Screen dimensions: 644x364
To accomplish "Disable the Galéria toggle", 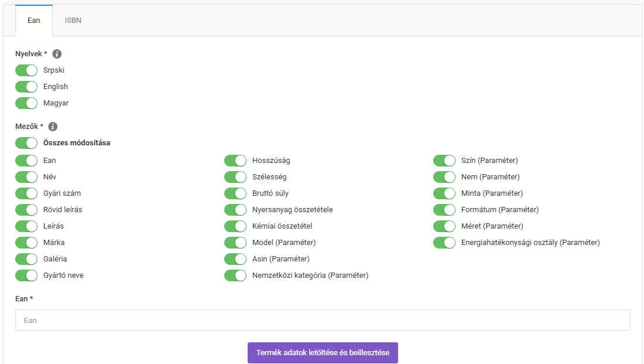I will point(26,259).
